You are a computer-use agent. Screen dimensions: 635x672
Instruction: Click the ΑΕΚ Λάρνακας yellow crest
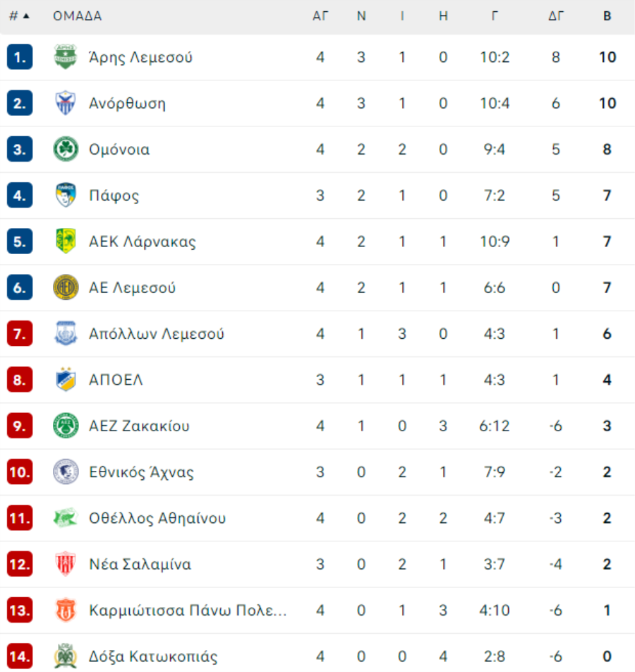(66, 241)
